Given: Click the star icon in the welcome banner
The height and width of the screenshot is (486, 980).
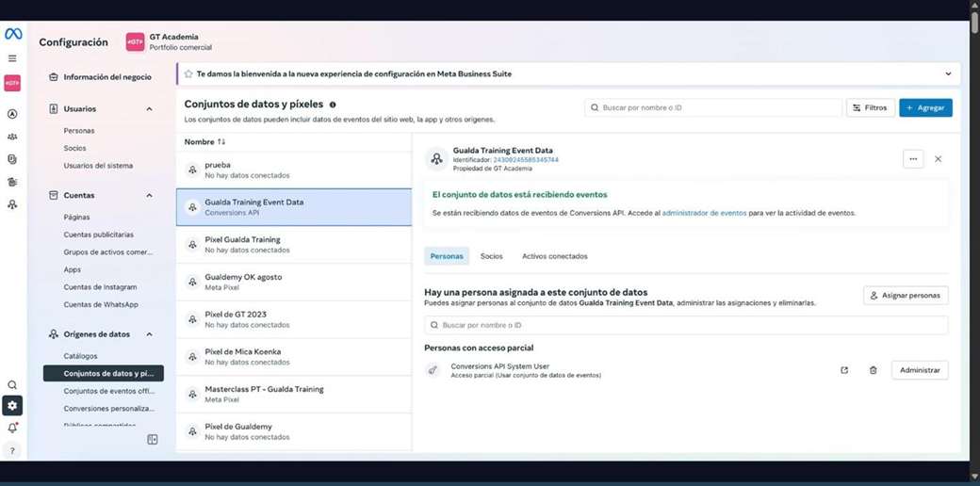Looking at the screenshot, I should tap(188, 73).
